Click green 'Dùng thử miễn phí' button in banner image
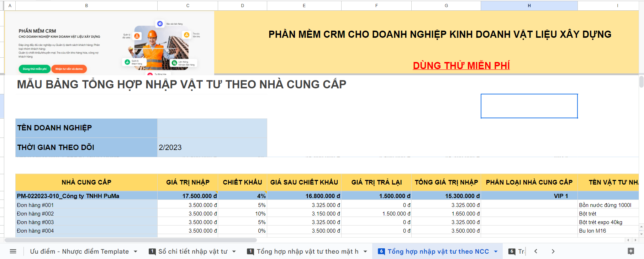 35,69
